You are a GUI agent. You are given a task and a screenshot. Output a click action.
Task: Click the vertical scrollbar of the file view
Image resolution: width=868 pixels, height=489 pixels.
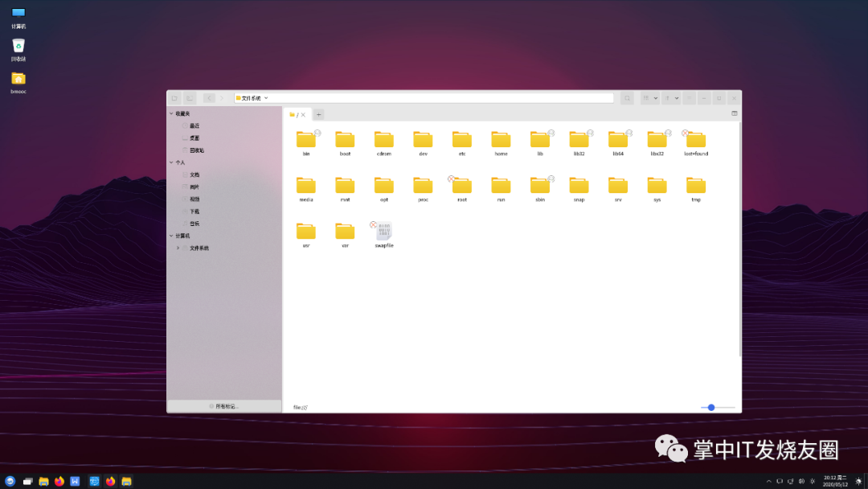point(740,239)
